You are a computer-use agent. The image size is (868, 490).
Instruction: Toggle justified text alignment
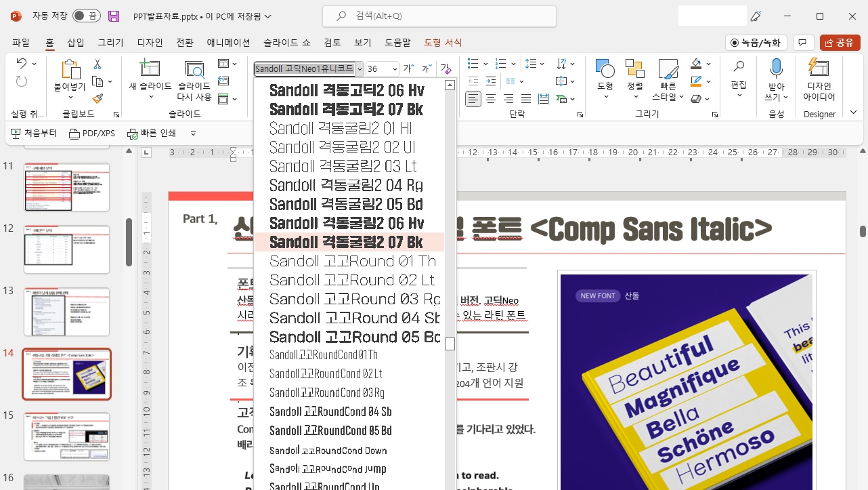[x=526, y=99]
